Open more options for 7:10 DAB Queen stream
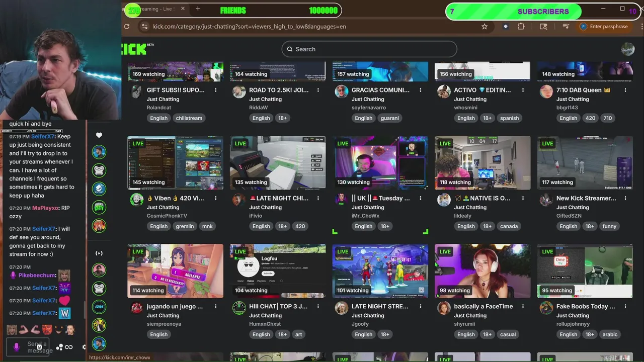The image size is (644, 362). pyautogui.click(x=625, y=90)
